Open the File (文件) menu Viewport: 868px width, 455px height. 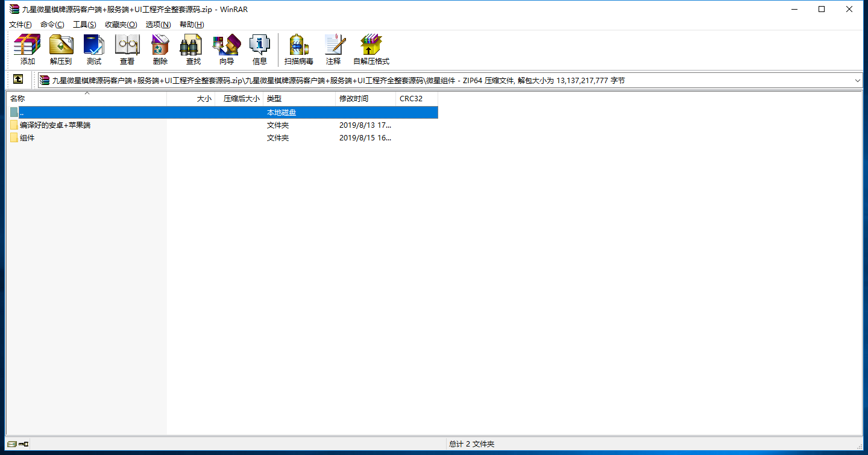(x=20, y=25)
